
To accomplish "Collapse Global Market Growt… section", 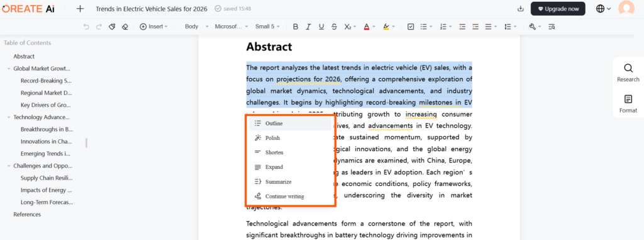I will point(9,69).
